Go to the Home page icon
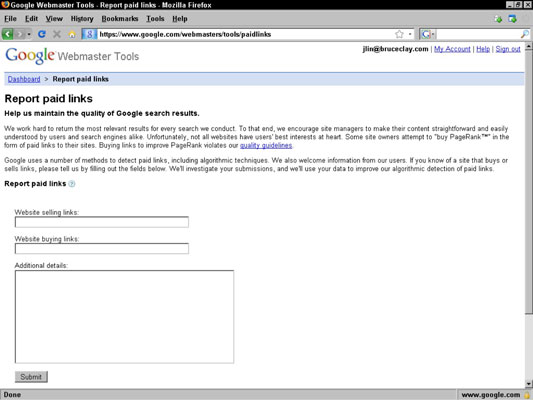Image resolution: width=533 pixels, height=400 pixels. pos(72,34)
